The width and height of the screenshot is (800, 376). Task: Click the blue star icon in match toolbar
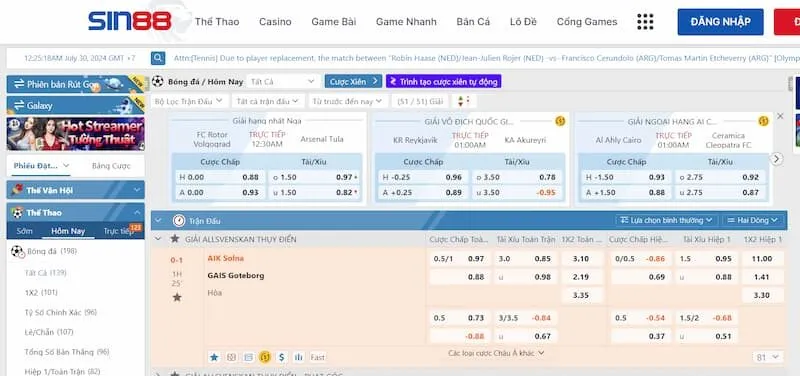(214, 357)
